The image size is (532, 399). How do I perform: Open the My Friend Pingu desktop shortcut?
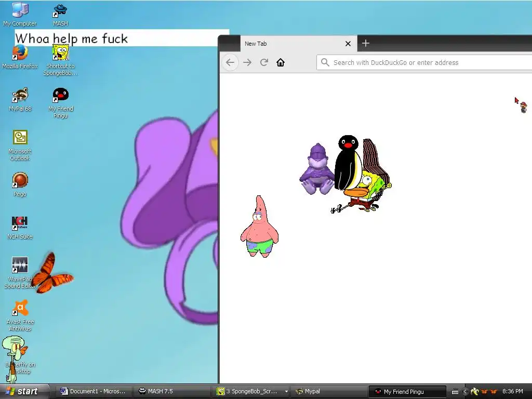tap(60, 103)
